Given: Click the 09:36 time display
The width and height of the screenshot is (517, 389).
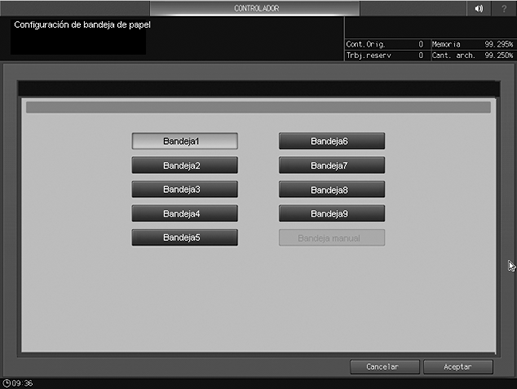Looking at the screenshot, I should (x=22, y=383).
